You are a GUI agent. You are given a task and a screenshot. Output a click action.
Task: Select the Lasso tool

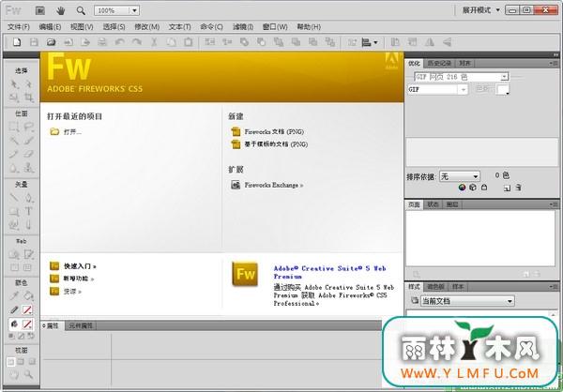[28, 127]
